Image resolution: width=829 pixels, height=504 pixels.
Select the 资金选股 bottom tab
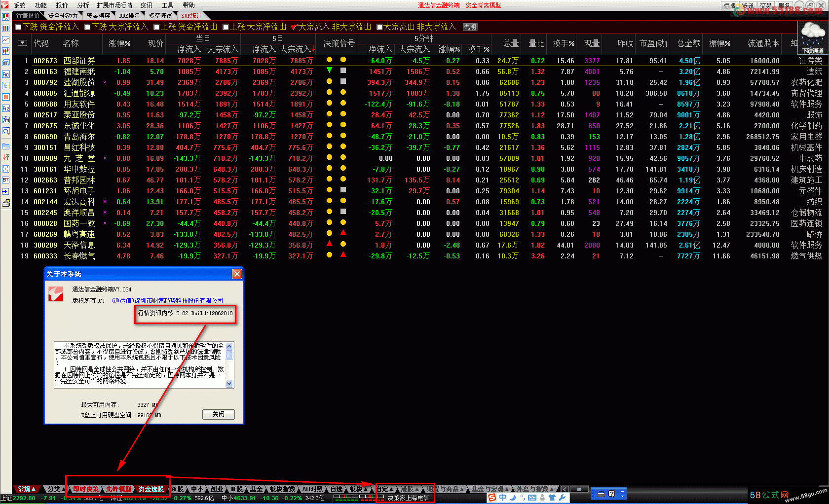point(151,489)
